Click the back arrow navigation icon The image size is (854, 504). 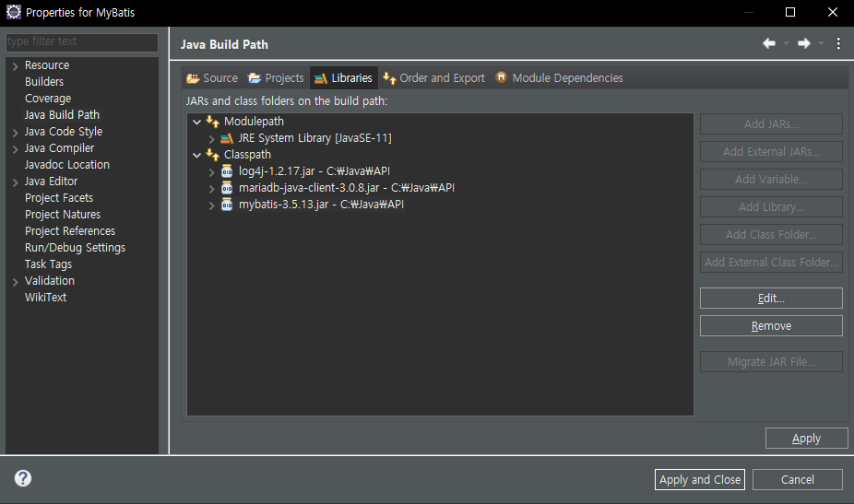coord(769,43)
